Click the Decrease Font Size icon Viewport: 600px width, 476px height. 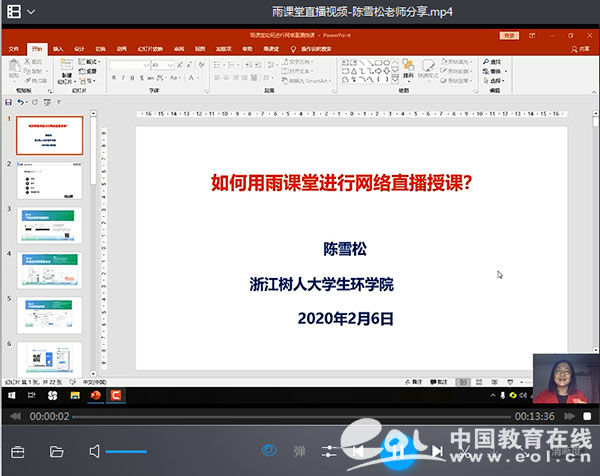coord(189,65)
